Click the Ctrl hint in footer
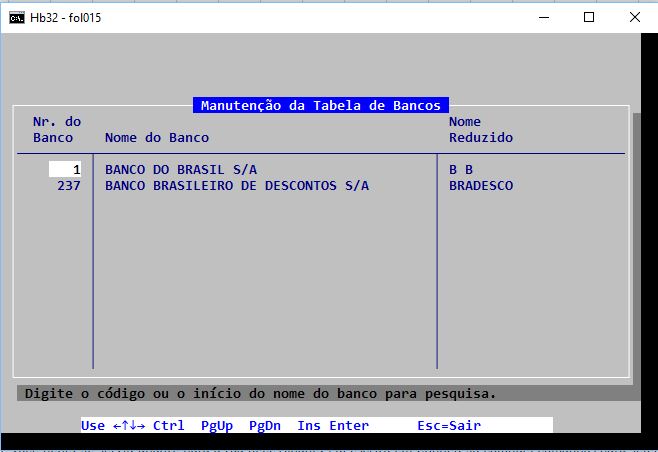 [169, 426]
